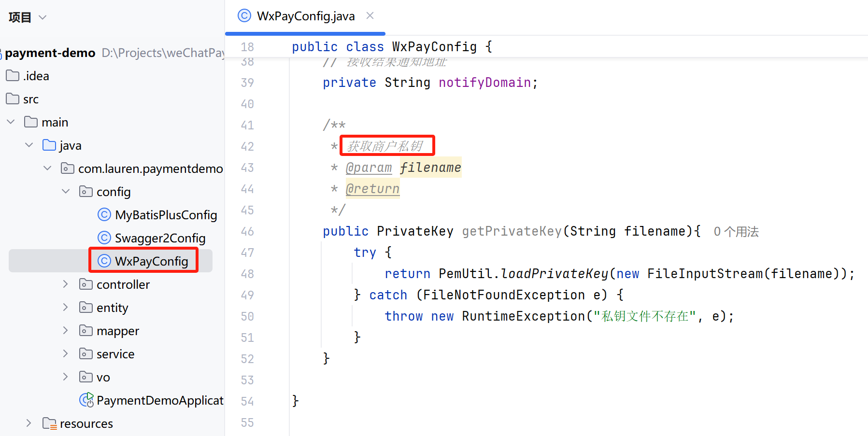Select the mapper package icon

point(86,330)
